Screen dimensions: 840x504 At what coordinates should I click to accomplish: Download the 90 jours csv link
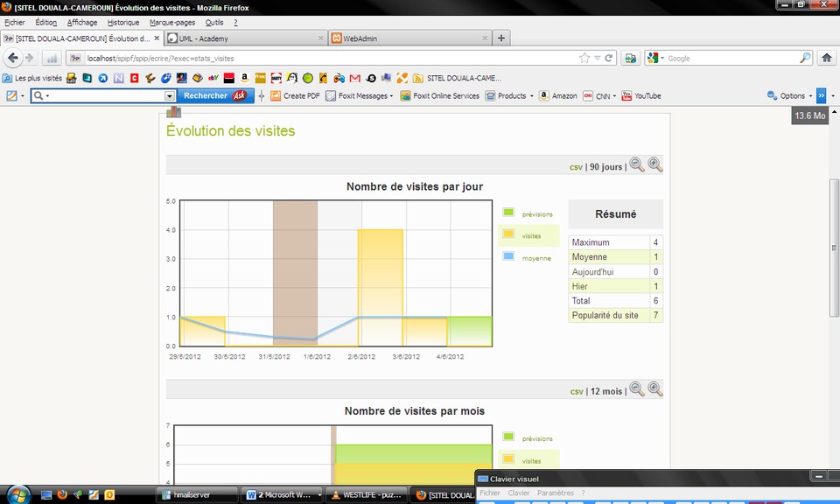pyautogui.click(x=576, y=166)
